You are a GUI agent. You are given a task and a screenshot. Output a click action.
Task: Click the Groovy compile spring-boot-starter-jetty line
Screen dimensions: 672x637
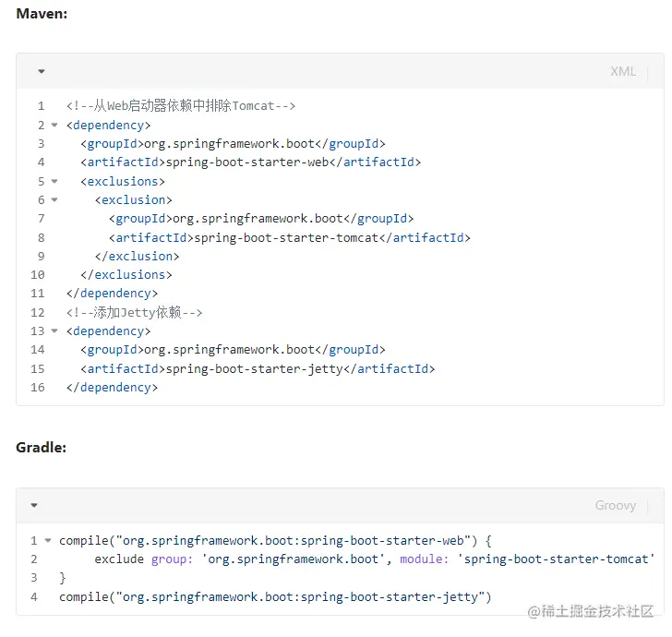(275, 597)
